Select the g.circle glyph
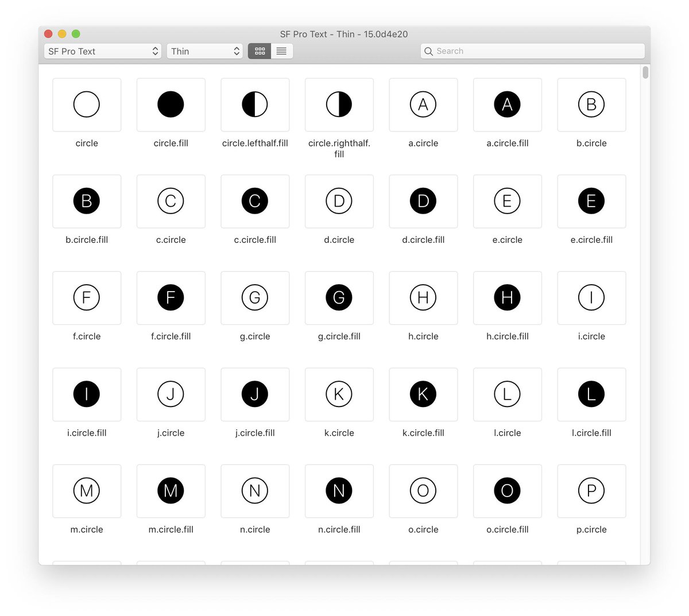 click(x=255, y=297)
